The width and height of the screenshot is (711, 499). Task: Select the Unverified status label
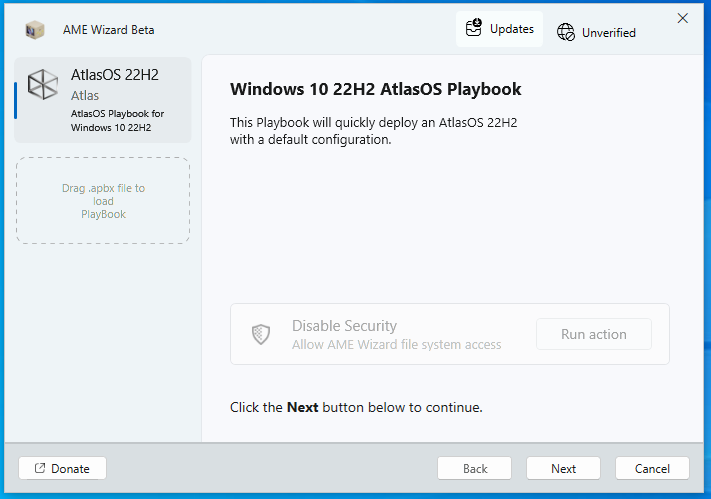[609, 32]
